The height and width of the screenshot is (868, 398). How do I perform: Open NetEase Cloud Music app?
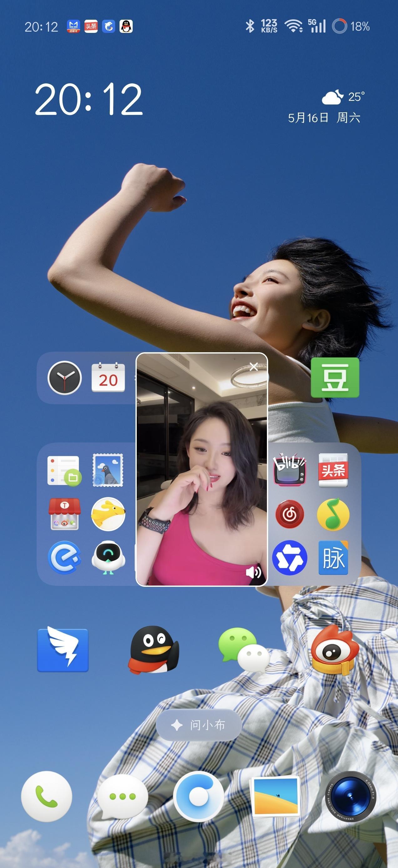coord(289,514)
